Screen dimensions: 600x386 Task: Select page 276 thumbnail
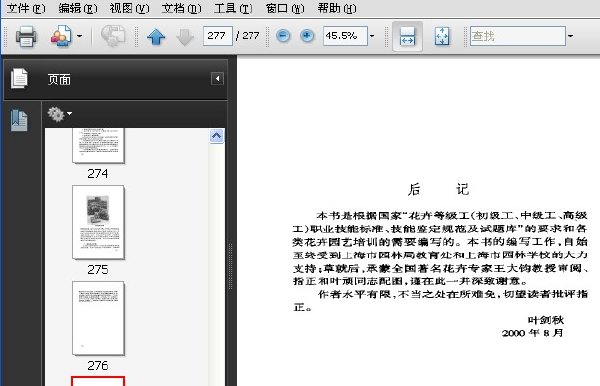(x=98, y=318)
